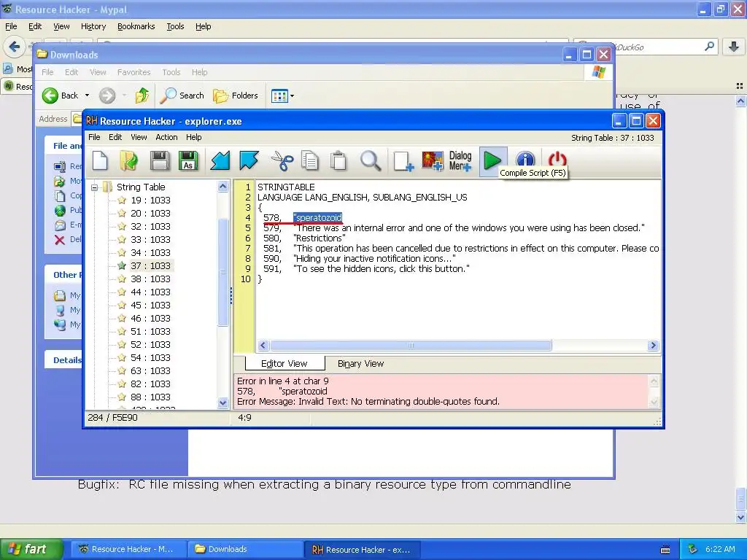Click the "Restrictions" string on line 6
Viewport: 747px width, 560px height.
320,238
